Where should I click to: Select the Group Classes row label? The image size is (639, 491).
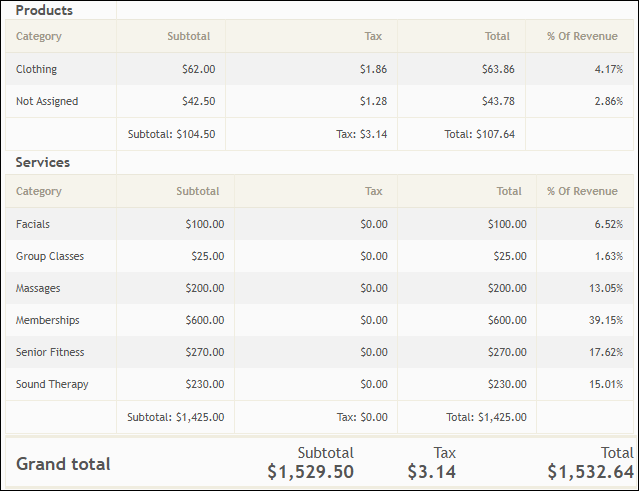[x=50, y=256]
